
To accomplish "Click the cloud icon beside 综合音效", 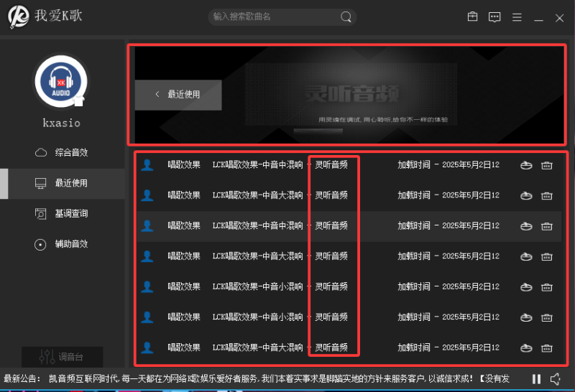I will pos(41,152).
